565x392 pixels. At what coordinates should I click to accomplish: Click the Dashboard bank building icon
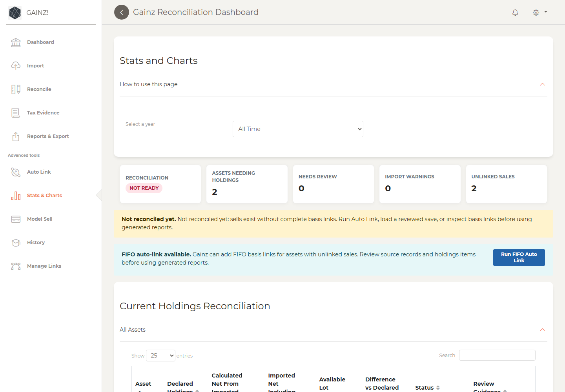point(16,42)
